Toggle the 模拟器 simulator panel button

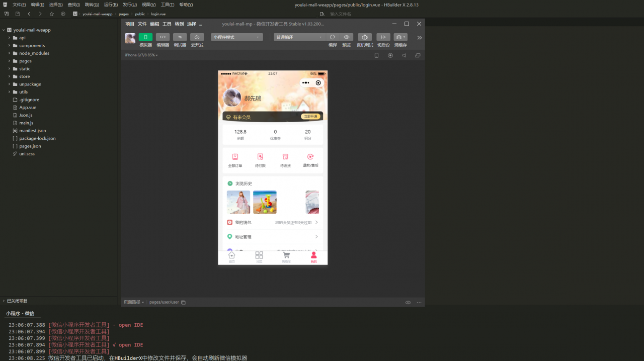[145, 37]
